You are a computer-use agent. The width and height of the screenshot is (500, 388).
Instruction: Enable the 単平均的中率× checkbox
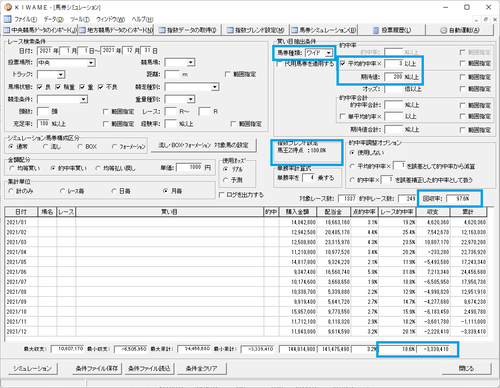tap(342, 116)
